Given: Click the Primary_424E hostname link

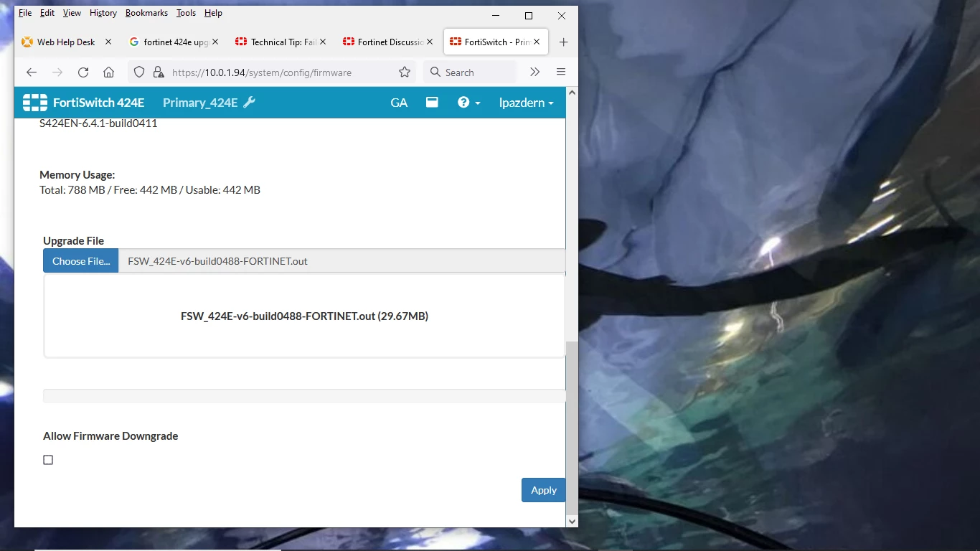Looking at the screenshot, I should (x=200, y=103).
